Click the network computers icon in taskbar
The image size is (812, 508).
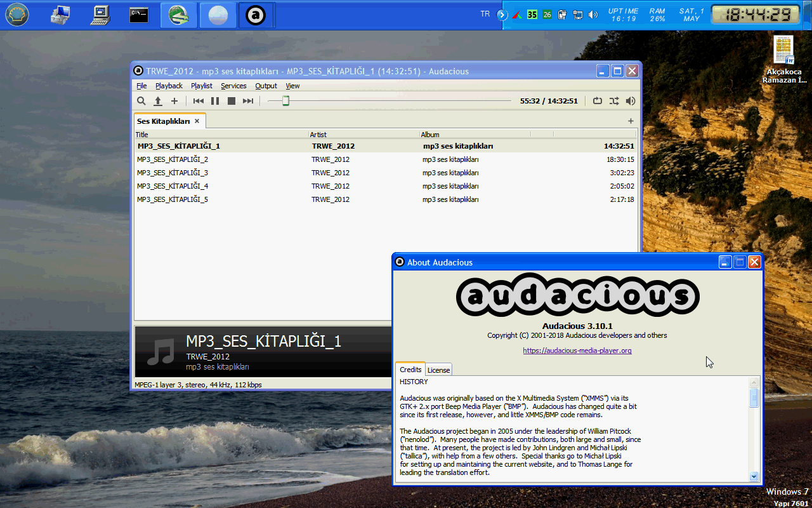pos(60,15)
